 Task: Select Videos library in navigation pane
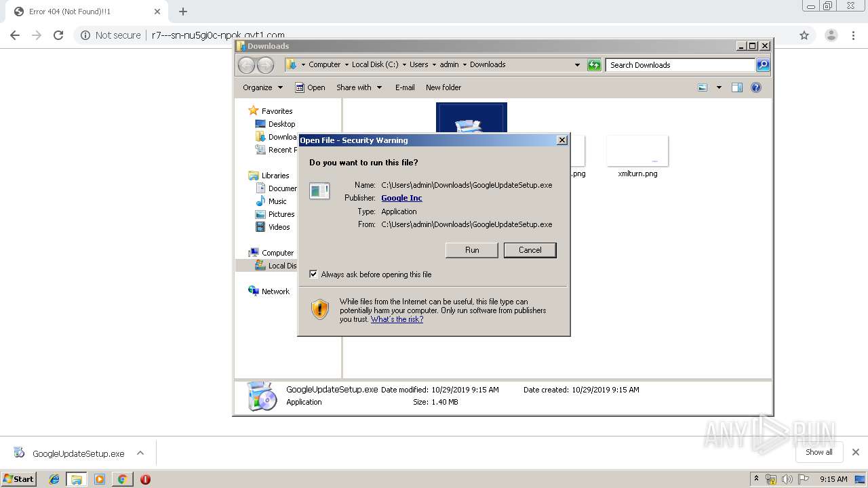(x=273, y=227)
